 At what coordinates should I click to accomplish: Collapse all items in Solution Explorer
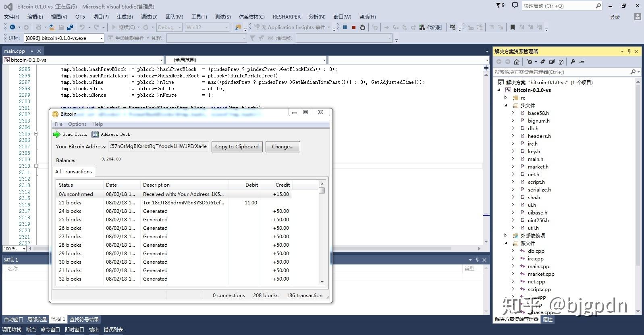tap(552, 62)
